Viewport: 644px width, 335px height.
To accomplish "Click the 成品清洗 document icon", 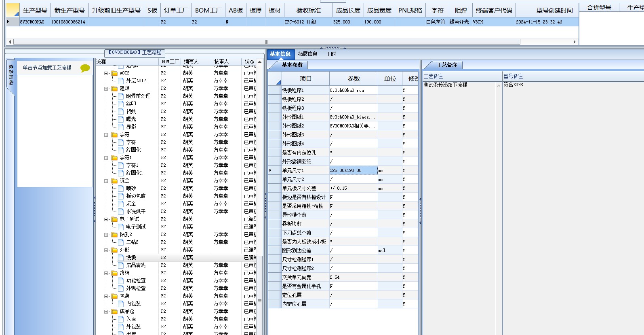I will coord(121,265).
